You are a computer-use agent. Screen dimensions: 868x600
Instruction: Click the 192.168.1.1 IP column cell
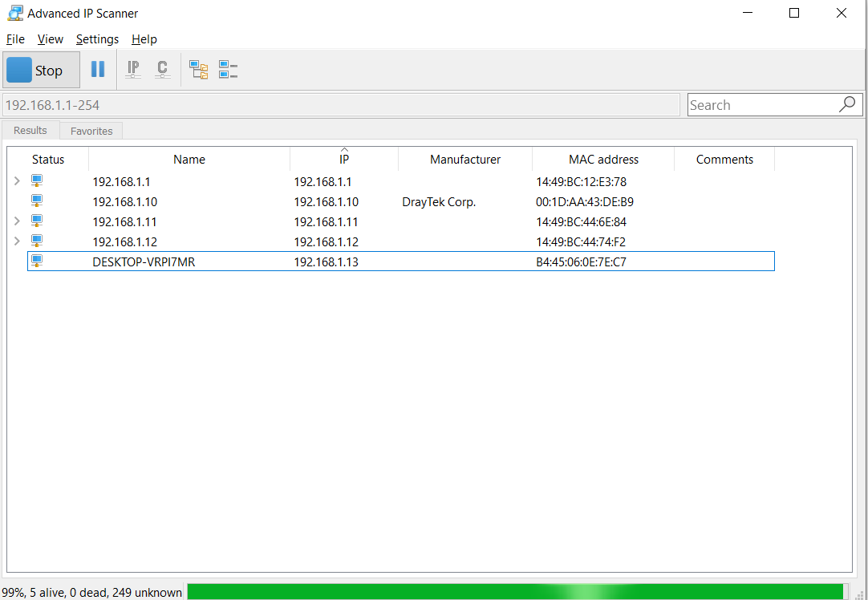[x=322, y=182]
